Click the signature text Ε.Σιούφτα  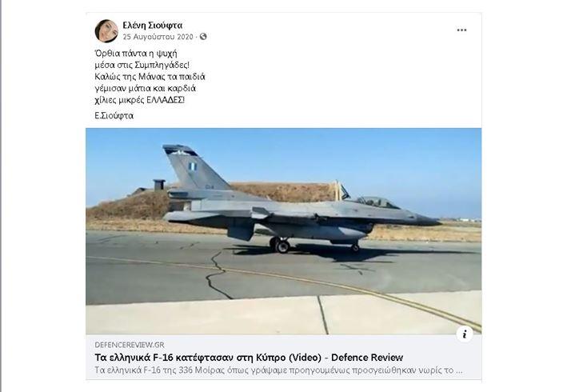click(114, 116)
